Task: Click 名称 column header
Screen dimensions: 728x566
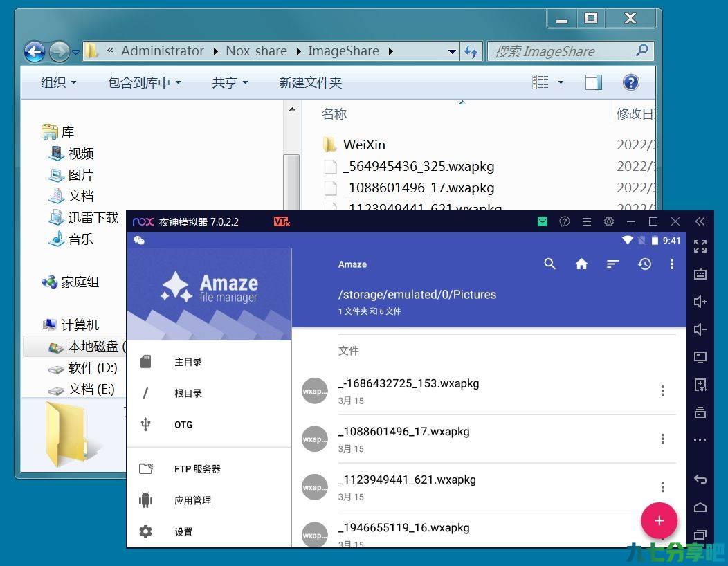Action: click(x=334, y=113)
